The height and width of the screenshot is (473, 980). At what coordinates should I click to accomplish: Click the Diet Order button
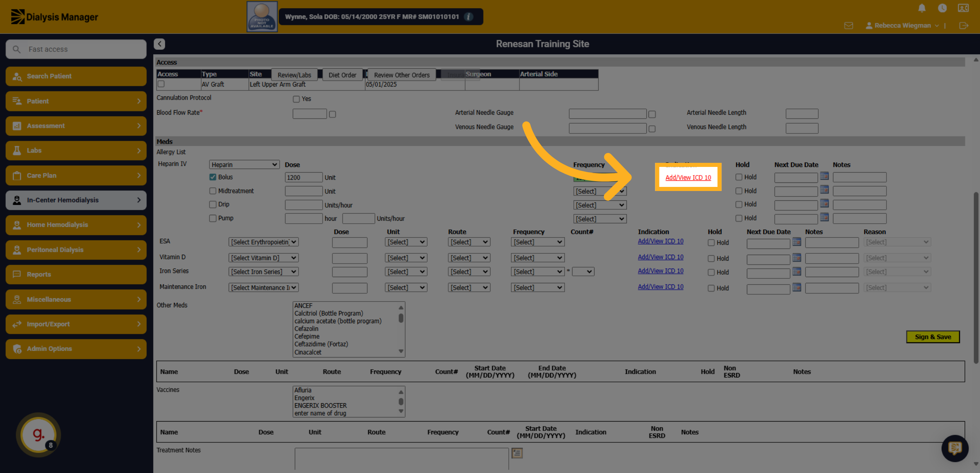pyautogui.click(x=342, y=75)
